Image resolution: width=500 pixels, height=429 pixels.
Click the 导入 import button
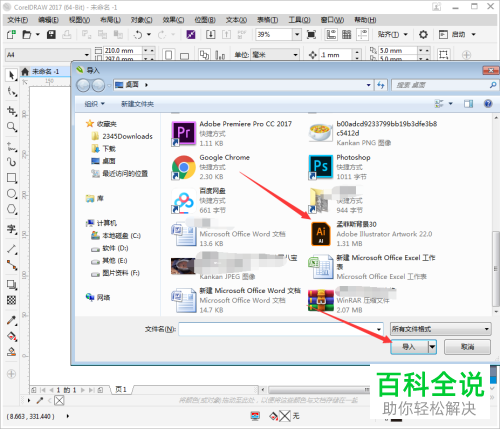tap(409, 347)
